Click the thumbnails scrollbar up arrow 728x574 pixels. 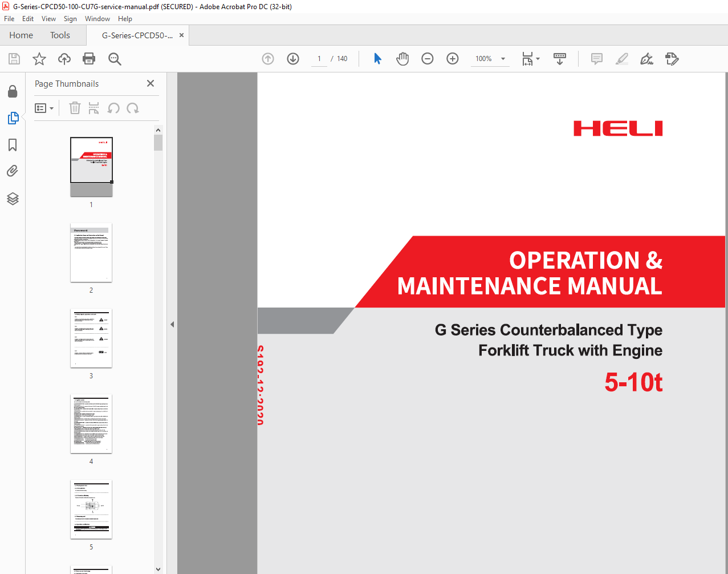click(x=158, y=130)
